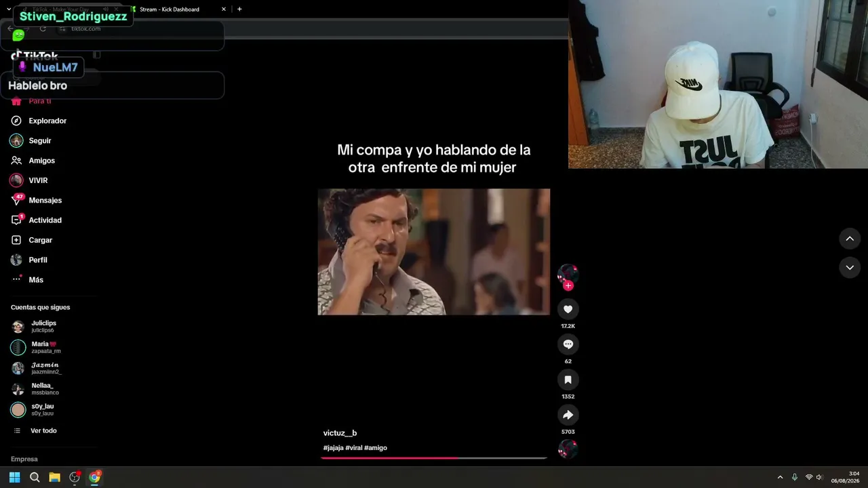The width and height of the screenshot is (868, 488).
Task: Share the video using the arrow icon
Action: [x=568, y=415]
